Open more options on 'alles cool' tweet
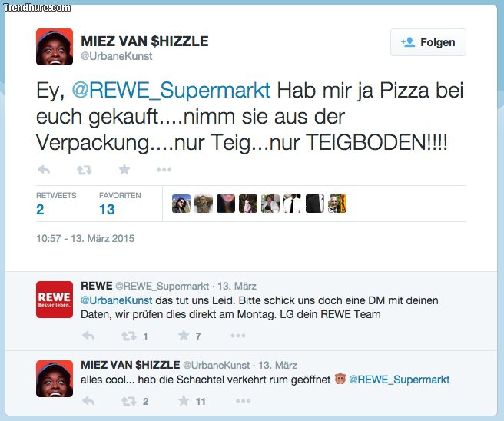The height and width of the screenshot is (421, 504). (244, 401)
